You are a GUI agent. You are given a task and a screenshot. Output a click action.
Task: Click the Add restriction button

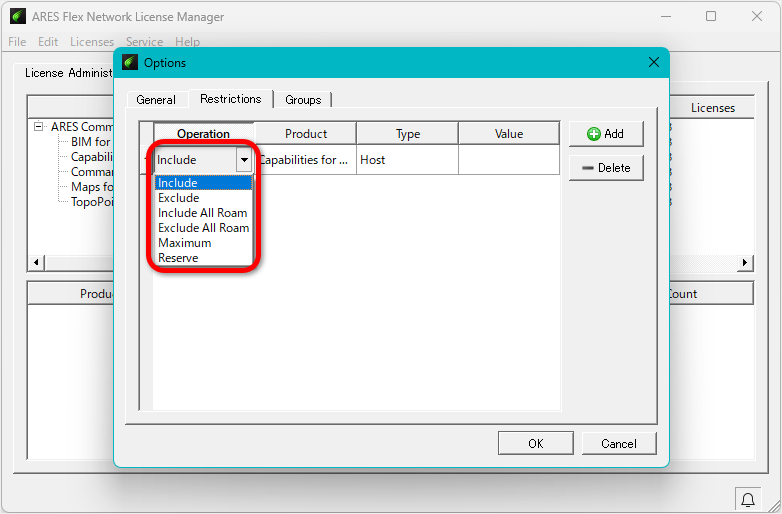[x=606, y=134]
